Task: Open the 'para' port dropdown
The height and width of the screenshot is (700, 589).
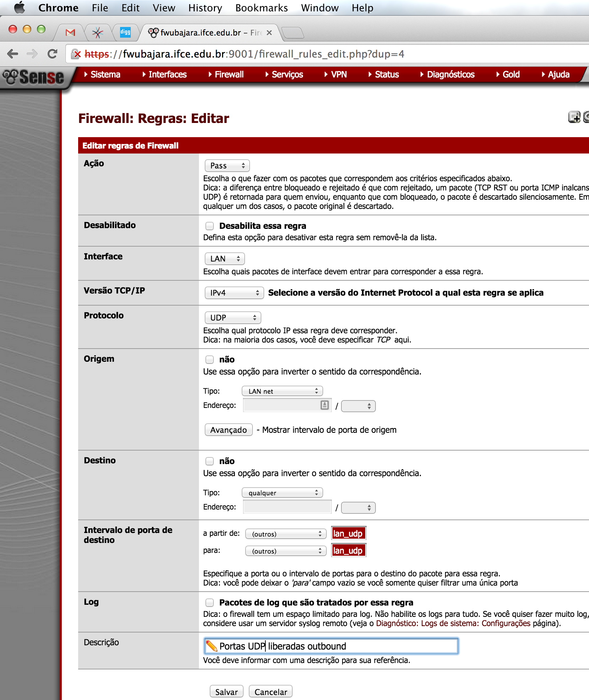Action: tap(286, 551)
